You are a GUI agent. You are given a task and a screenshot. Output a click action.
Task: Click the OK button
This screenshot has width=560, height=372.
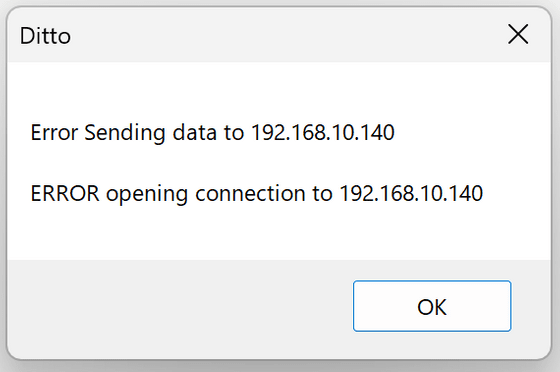tap(432, 306)
